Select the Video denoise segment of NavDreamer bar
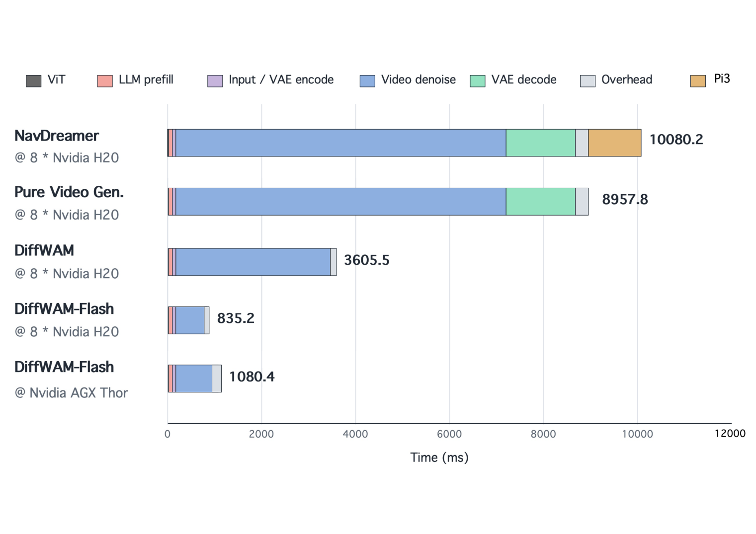The height and width of the screenshot is (534, 756). (341, 143)
